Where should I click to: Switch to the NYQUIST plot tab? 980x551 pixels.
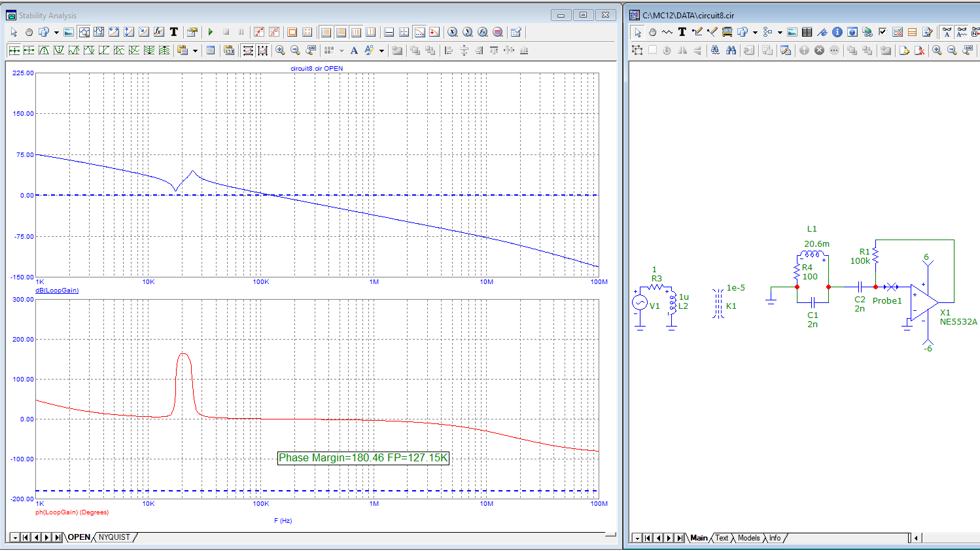(x=114, y=537)
